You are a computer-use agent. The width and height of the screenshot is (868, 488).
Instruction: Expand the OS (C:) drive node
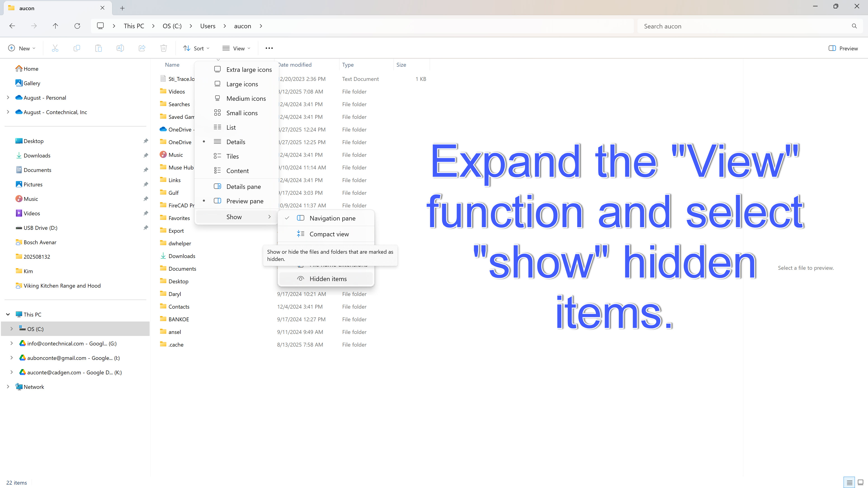point(12,329)
